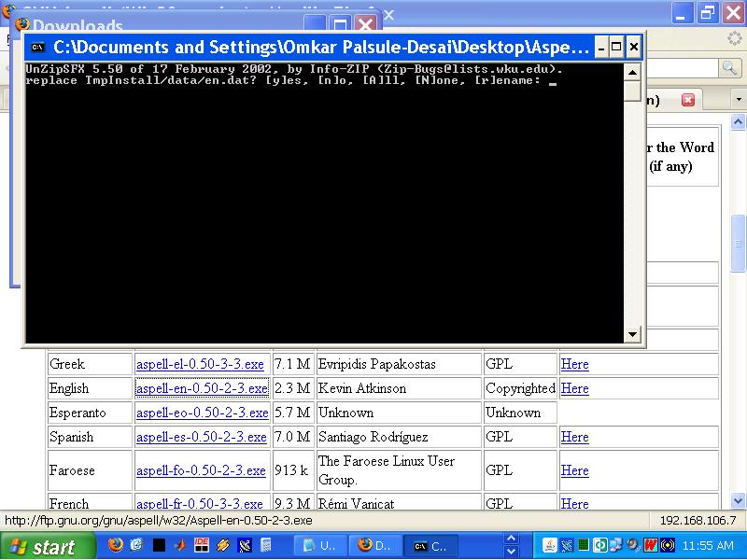This screenshot has height=560, width=747.
Task: Launch Firefox from the Quick Launch bar
Action: (x=115, y=545)
